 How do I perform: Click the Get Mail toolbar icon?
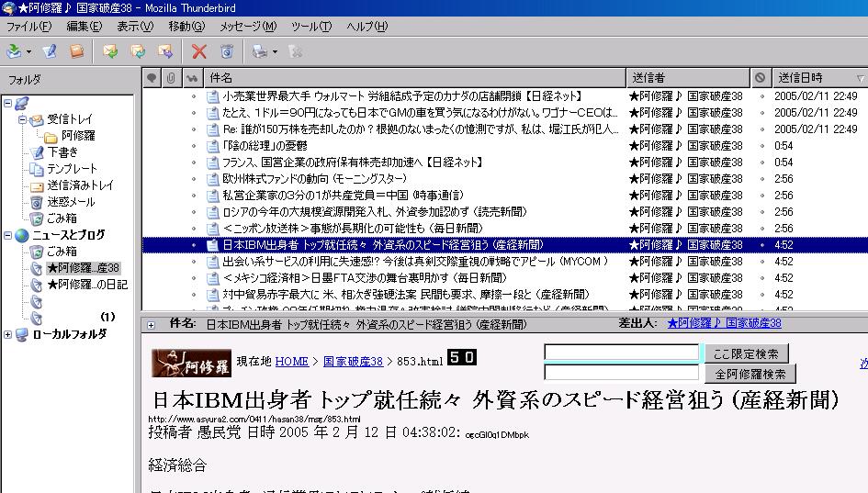(x=14, y=51)
